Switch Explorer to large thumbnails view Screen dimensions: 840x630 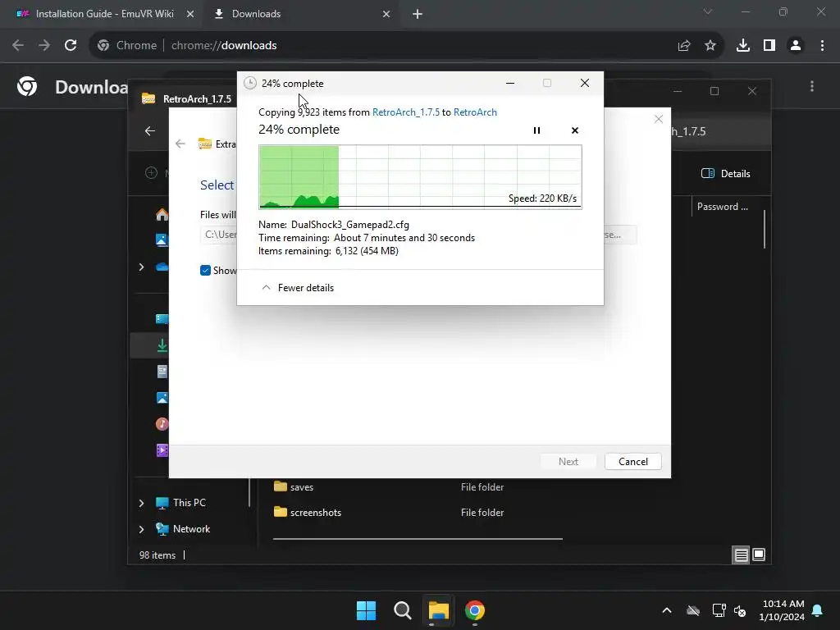pos(759,555)
